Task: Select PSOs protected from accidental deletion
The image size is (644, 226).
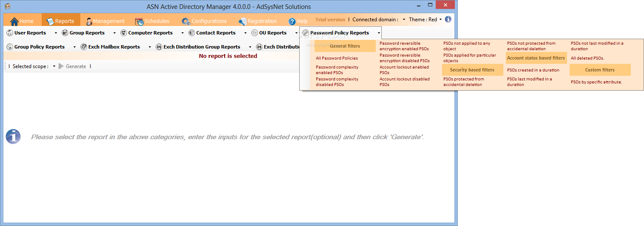Action: (464, 82)
